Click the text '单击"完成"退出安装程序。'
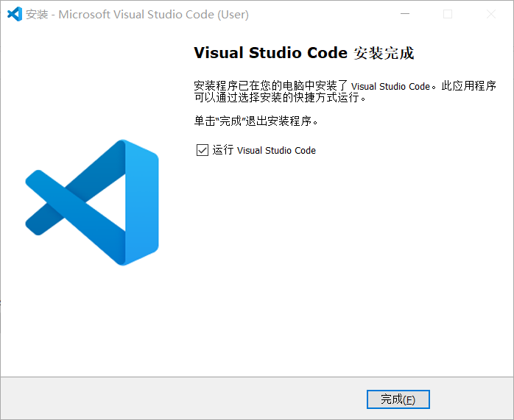Image resolution: width=514 pixels, height=420 pixels. [x=256, y=121]
